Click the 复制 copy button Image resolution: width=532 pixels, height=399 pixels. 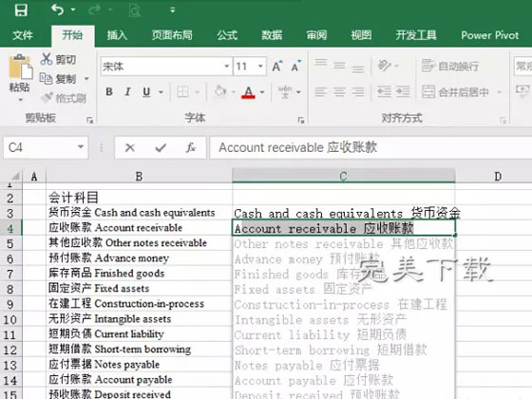coord(58,79)
